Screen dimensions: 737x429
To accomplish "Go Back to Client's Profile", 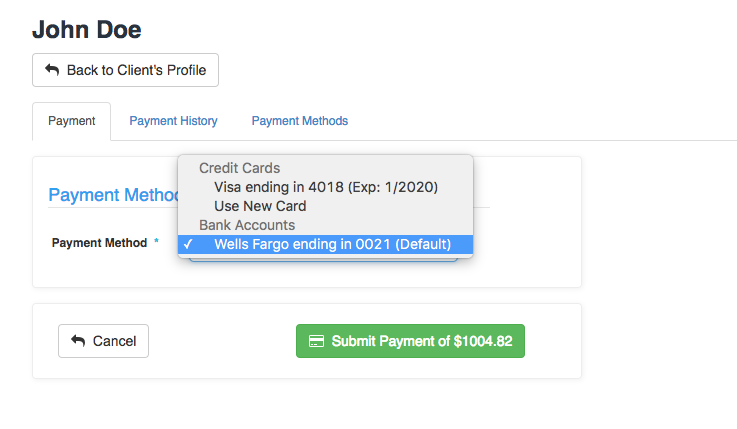I will pos(125,70).
